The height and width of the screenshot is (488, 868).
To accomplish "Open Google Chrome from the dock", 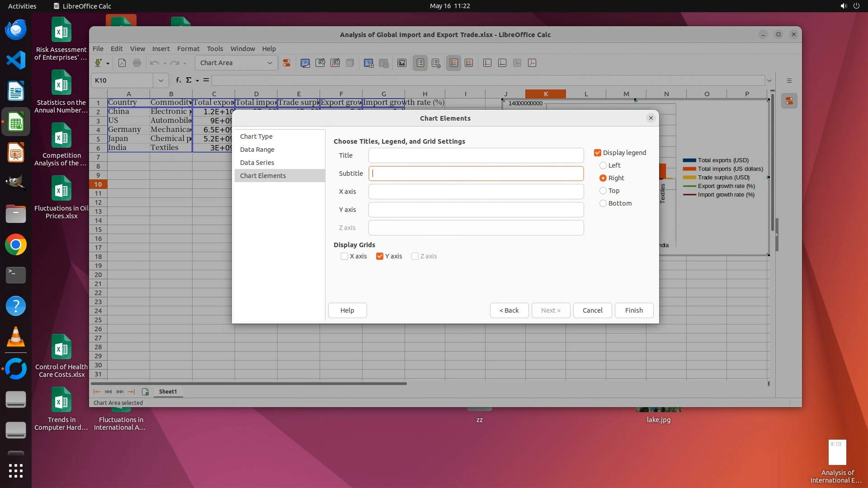I will (x=16, y=245).
